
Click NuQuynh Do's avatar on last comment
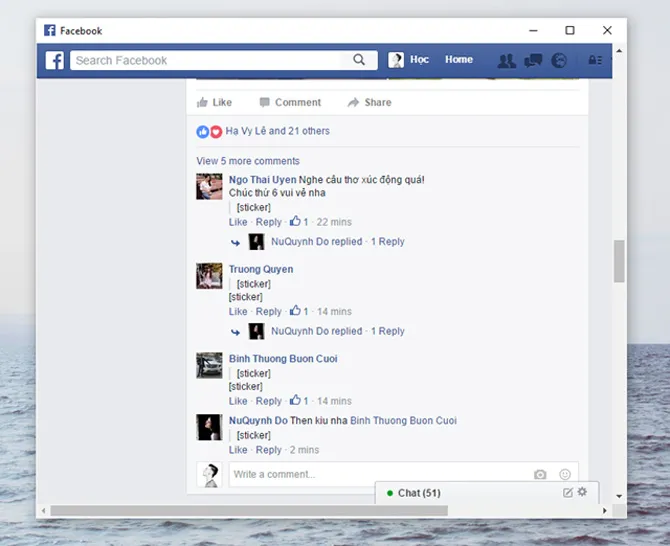[209, 427]
